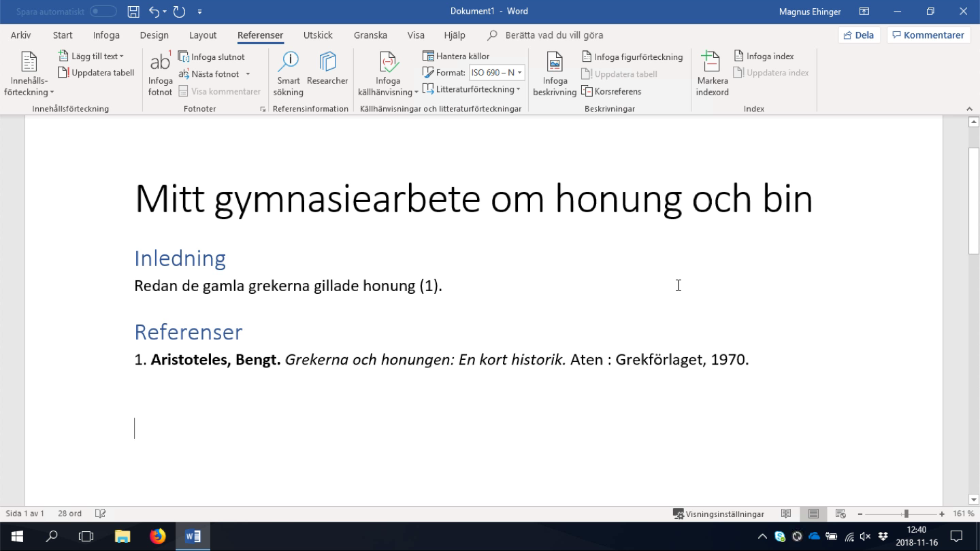Open the Researcher tool
980x551 pixels.
click(x=327, y=63)
